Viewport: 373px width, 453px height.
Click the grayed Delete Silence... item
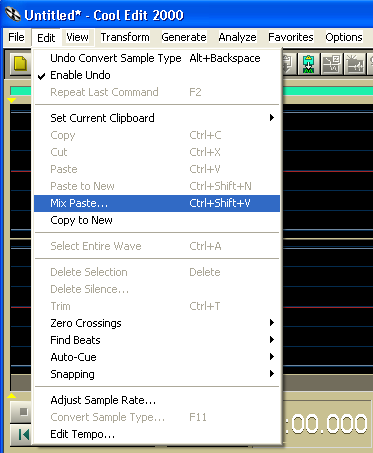[157, 289]
